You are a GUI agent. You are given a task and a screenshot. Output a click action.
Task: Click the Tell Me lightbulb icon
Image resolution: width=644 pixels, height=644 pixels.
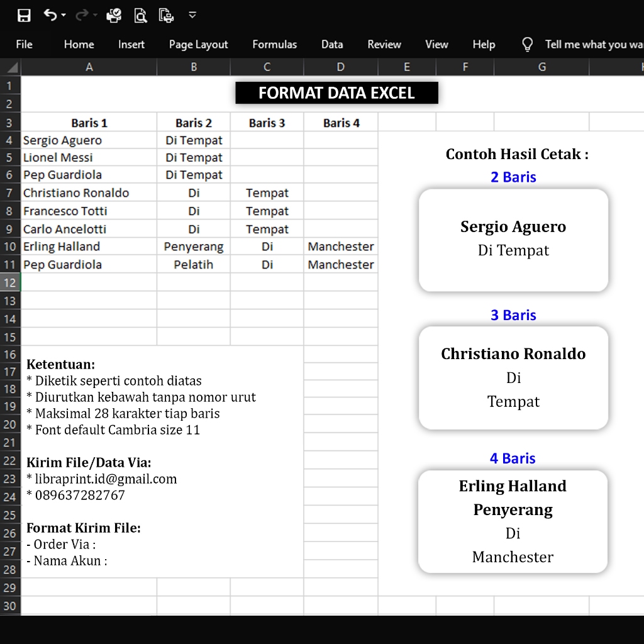pyautogui.click(x=528, y=44)
